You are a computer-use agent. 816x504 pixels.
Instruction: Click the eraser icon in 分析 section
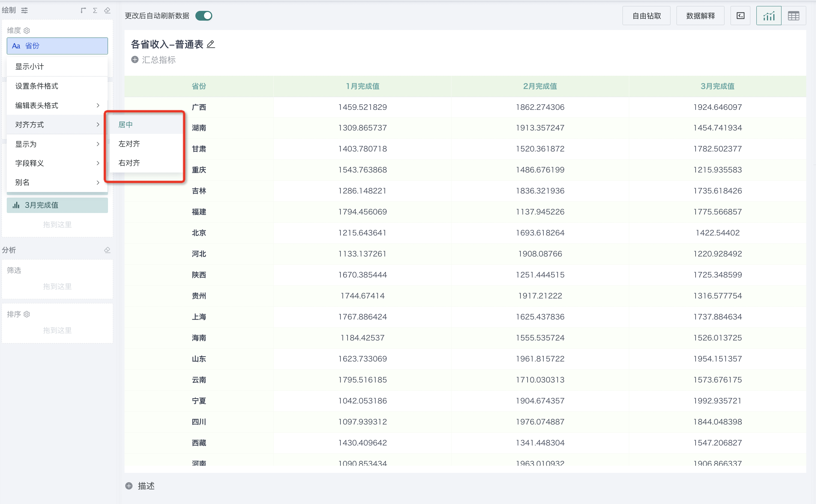[x=107, y=250]
